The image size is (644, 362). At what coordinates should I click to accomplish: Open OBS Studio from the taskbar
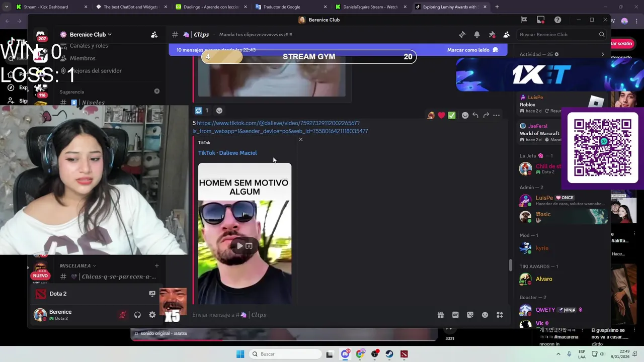[375, 354]
